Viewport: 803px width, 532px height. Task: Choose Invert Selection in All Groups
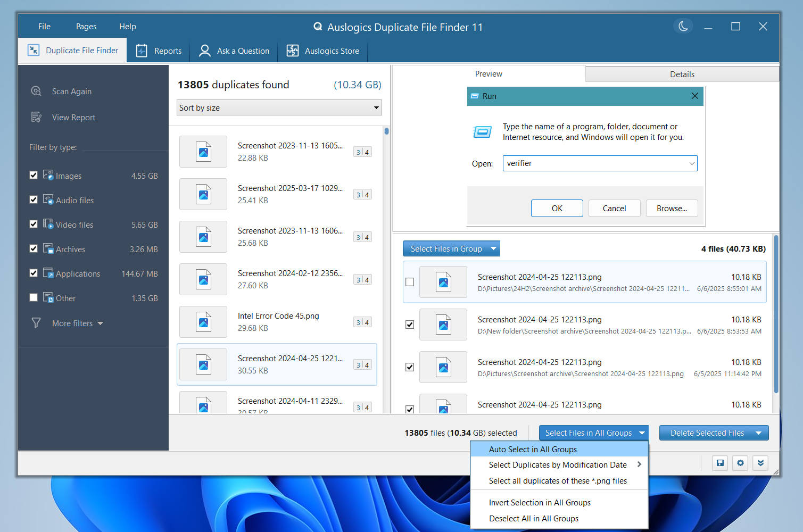(x=540, y=503)
